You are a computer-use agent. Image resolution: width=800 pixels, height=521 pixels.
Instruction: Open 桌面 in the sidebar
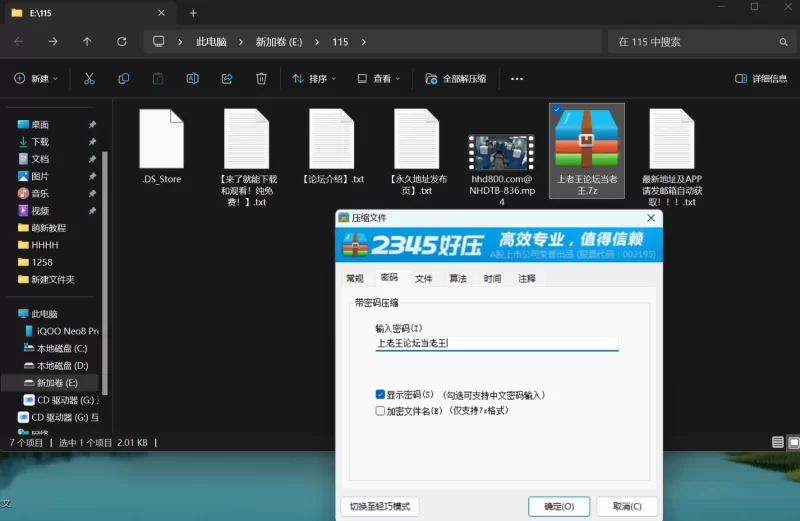point(40,125)
